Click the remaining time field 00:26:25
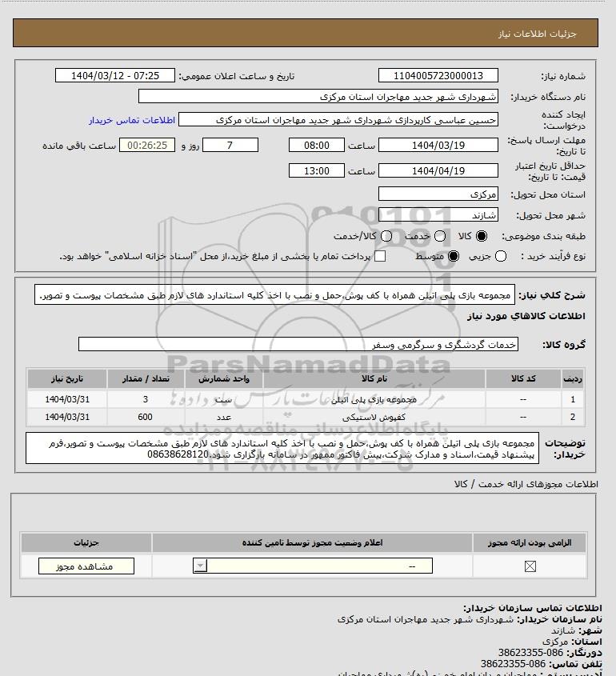The image size is (616, 676). click(x=147, y=146)
